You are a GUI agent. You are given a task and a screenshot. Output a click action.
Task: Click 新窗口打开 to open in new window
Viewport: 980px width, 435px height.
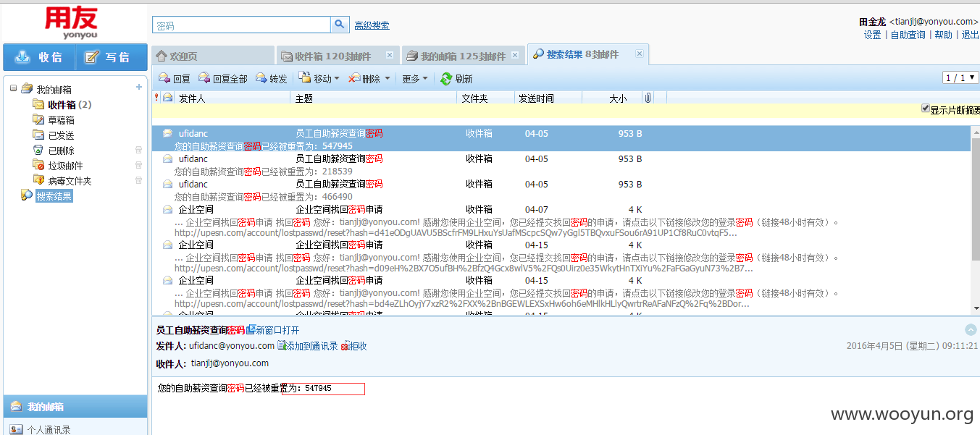(x=272, y=330)
